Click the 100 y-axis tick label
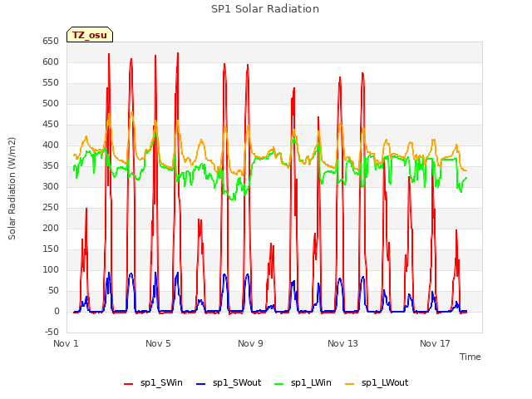532x399 pixels. pos(51,269)
